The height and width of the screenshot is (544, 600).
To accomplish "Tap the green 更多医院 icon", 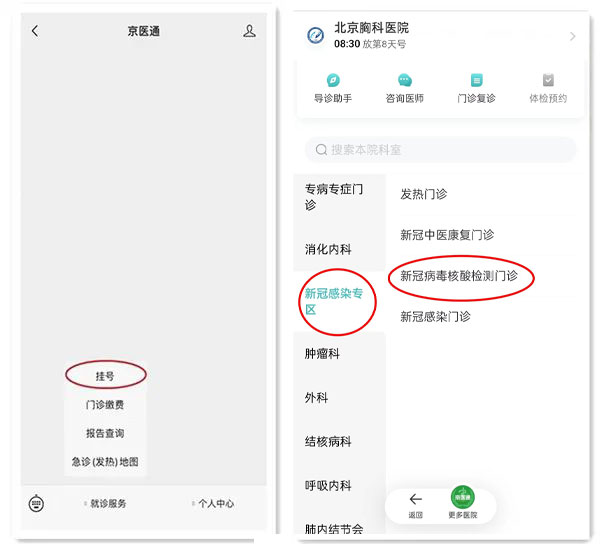I will pos(462,497).
